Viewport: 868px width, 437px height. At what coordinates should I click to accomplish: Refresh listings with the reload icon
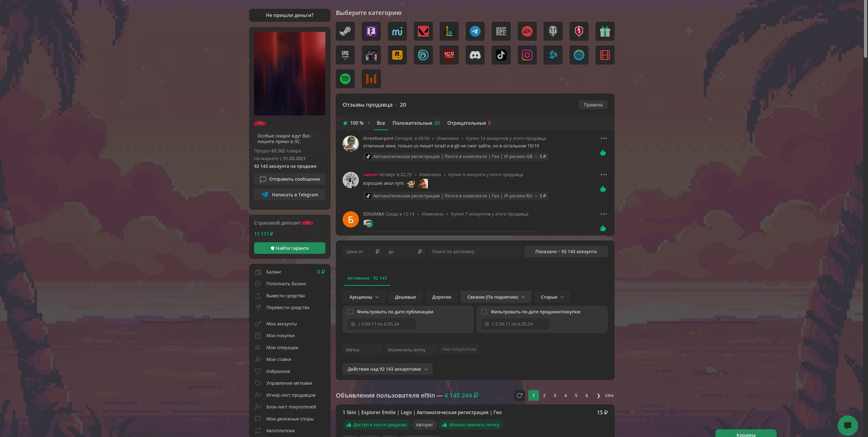pos(519,395)
